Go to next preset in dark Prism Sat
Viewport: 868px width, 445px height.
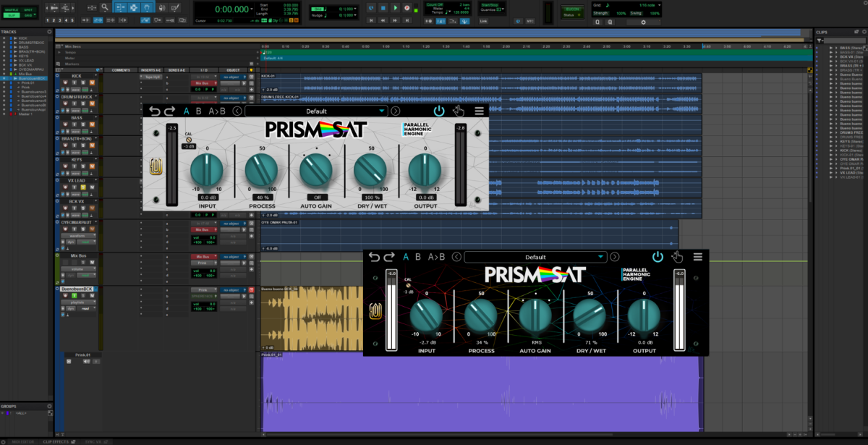click(x=615, y=256)
